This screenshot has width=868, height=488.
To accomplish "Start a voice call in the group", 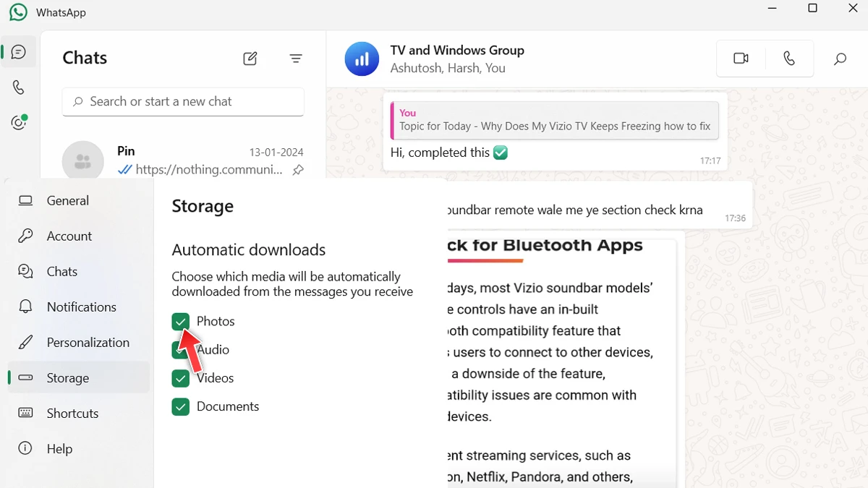I will coord(789,59).
